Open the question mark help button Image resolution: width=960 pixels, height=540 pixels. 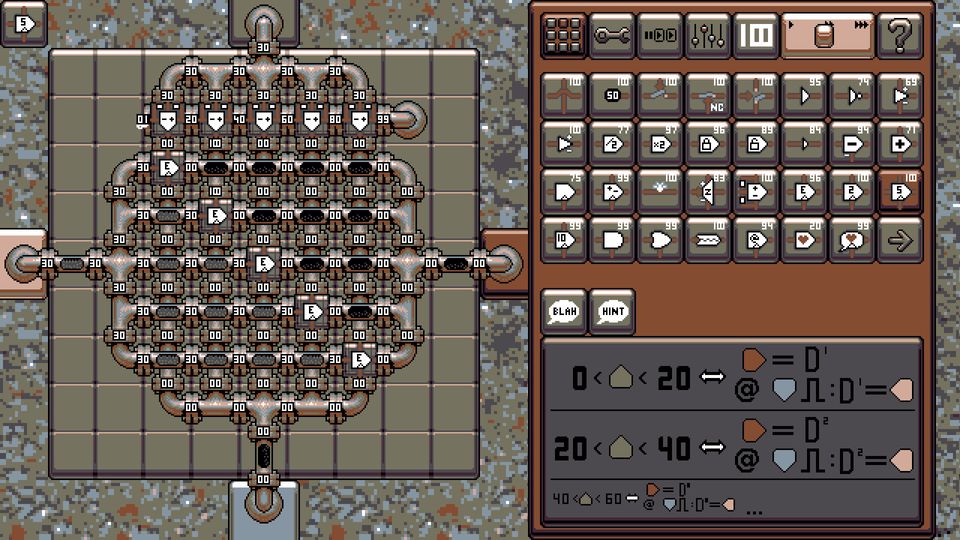[x=899, y=36]
